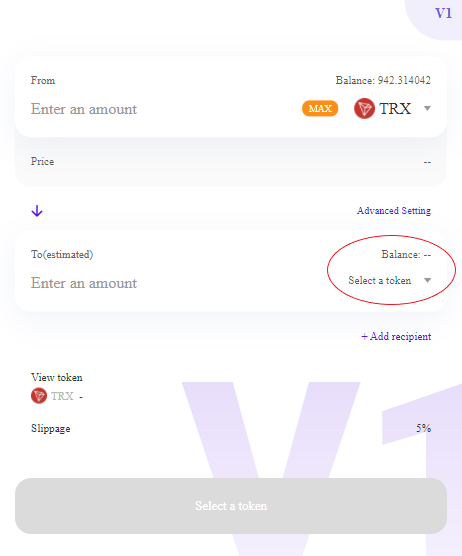Click the V1 version badge
462x556 pixels.
(x=443, y=13)
